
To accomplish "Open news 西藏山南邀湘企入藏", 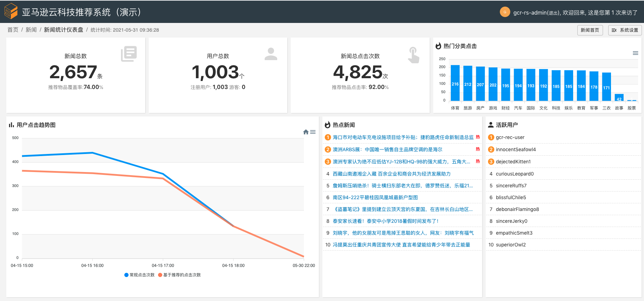I will pos(391,174).
